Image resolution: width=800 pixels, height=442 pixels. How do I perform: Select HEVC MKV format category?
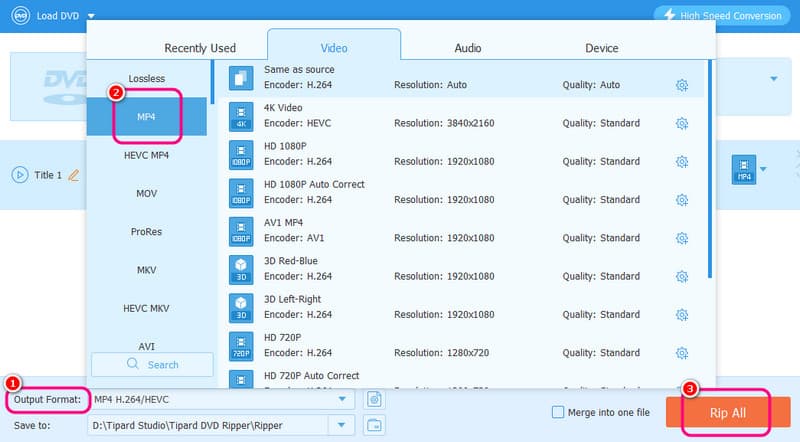[147, 308]
